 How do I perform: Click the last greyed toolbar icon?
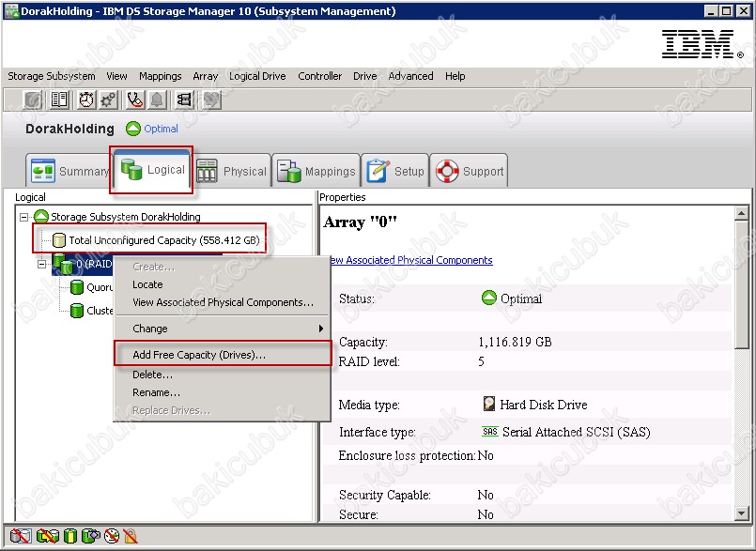[x=211, y=99]
